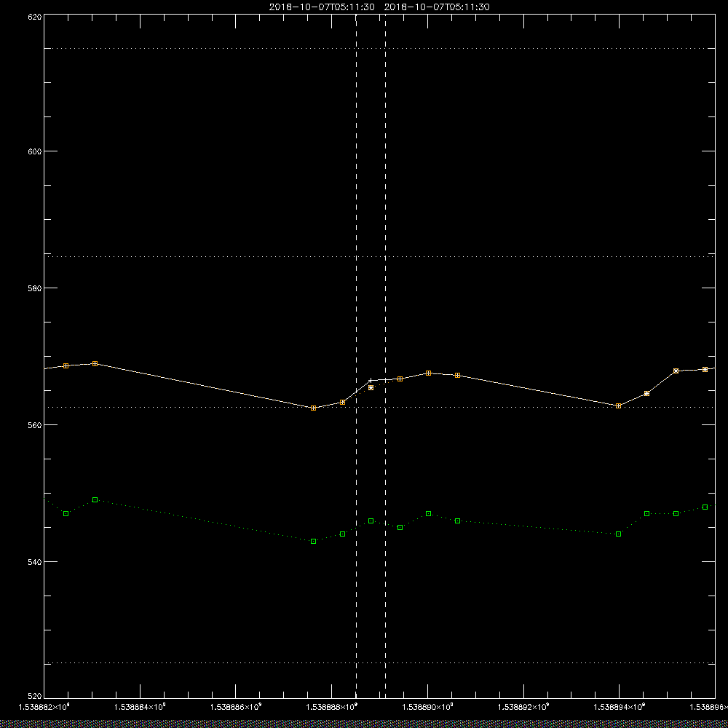The height and width of the screenshot is (728, 728).
Task: Select green data point between the dashed vertical lines
Action: tap(371, 521)
